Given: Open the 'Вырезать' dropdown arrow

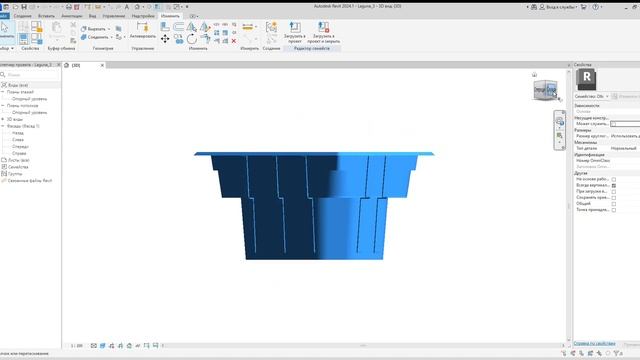Looking at the screenshot, I should pos(109,29).
